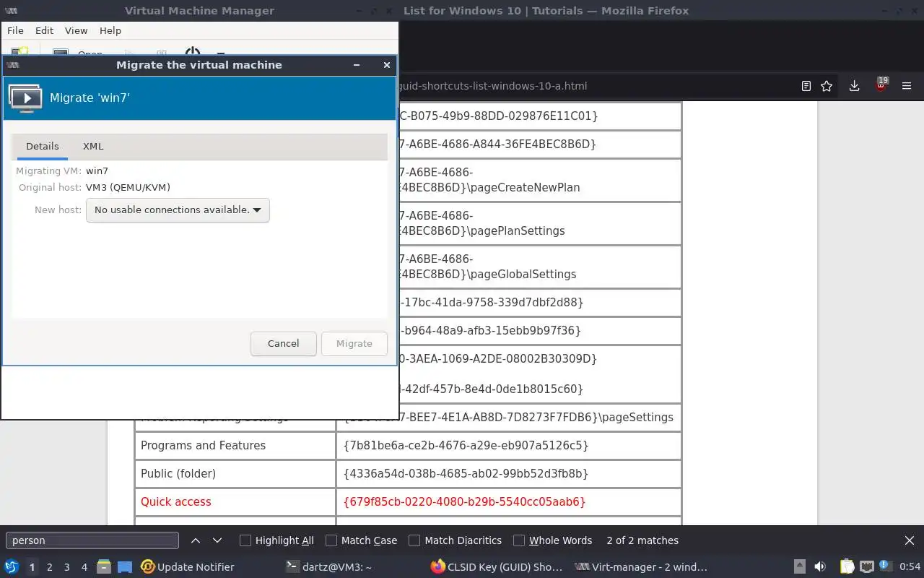Image resolution: width=924 pixels, height=578 pixels.
Task: Click red GUID {679f85cb-0220-4080-b29b-5540cc05aab6}
Action: 465,502
